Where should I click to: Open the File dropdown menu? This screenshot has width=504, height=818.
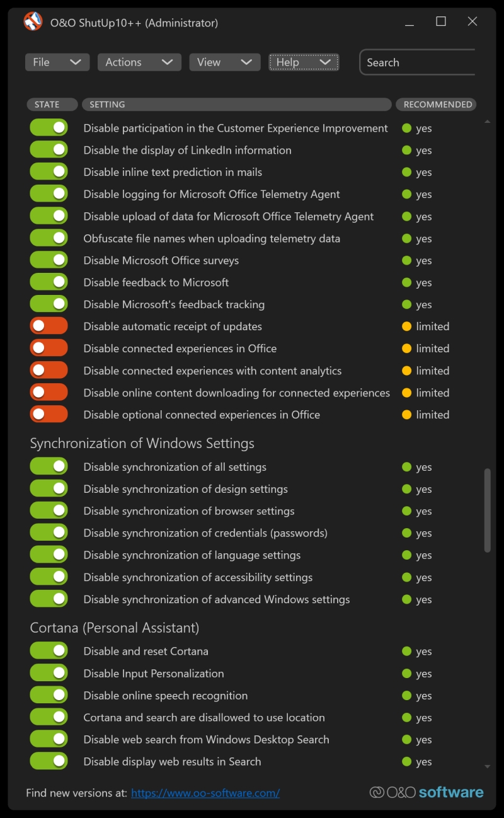57,62
